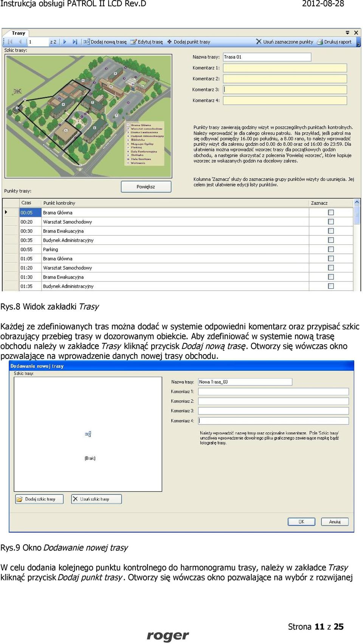Click Punkt kontrolny column header
363x644 pixels.
coord(175,203)
